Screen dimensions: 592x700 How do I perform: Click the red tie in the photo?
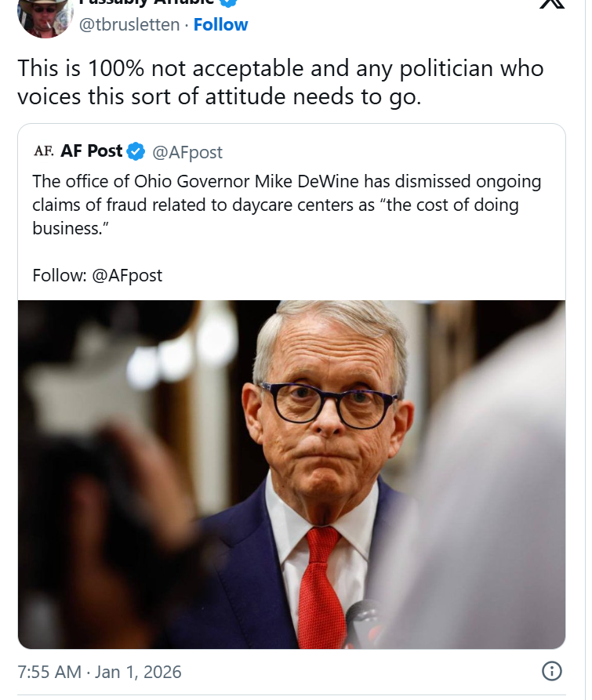pyautogui.click(x=321, y=584)
